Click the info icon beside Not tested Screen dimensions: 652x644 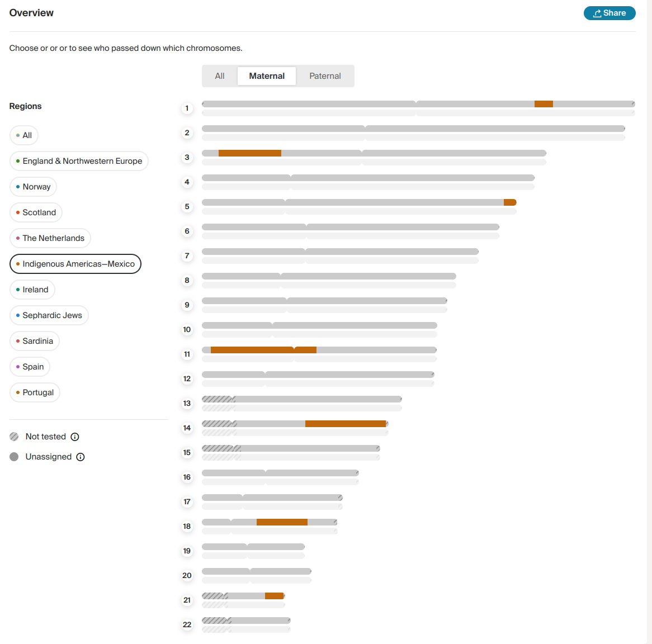point(75,437)
